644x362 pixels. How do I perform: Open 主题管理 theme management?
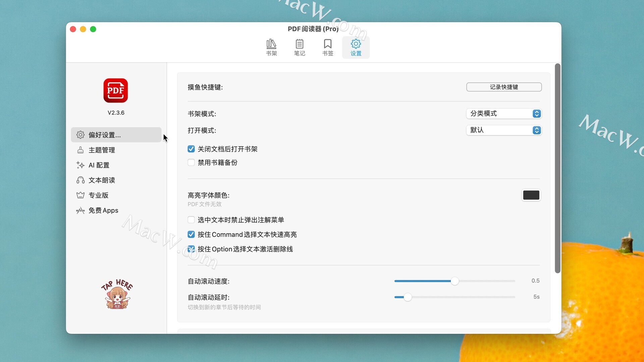coord(116,150)
